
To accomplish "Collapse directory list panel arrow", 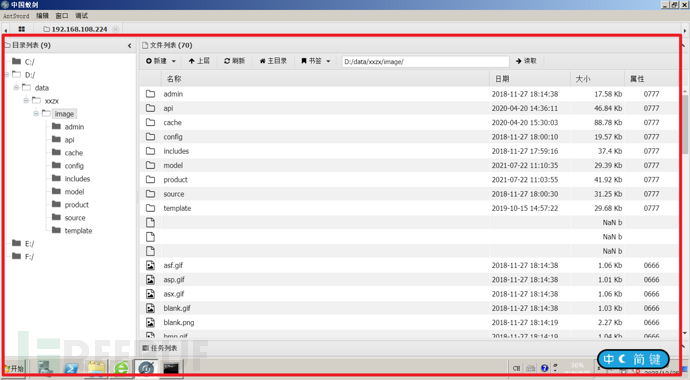I will (129, 45).
